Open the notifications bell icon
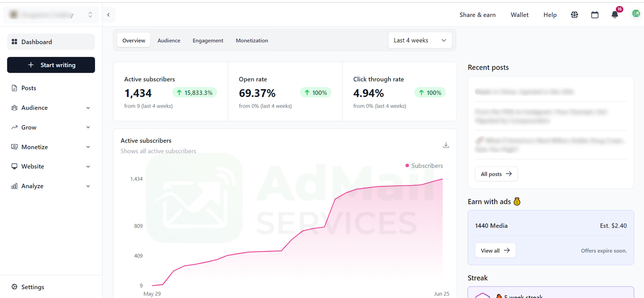Viewport: 644px width, 298px height. 615,15
